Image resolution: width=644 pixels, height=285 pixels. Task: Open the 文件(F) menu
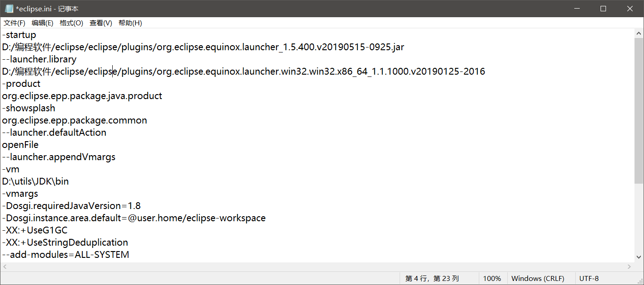tap(14, 23)
